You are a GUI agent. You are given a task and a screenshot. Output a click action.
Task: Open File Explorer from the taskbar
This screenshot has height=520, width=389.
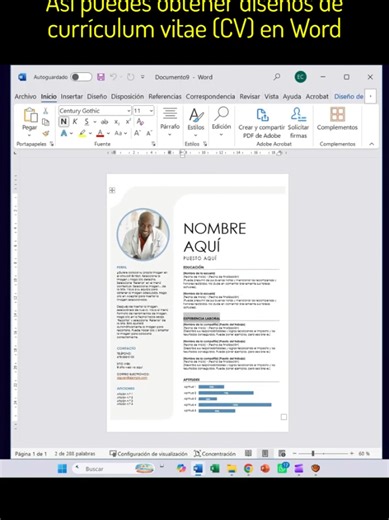click(231, 469)
